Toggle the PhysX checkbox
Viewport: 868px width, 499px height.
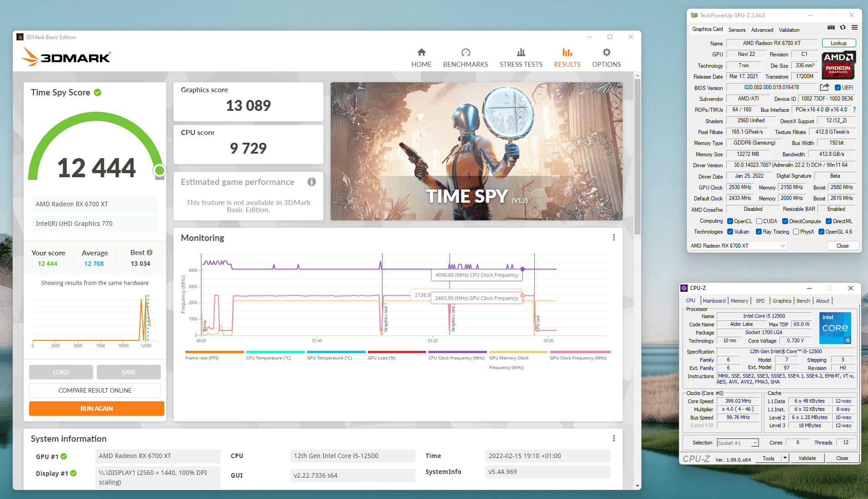coord(796,232)
